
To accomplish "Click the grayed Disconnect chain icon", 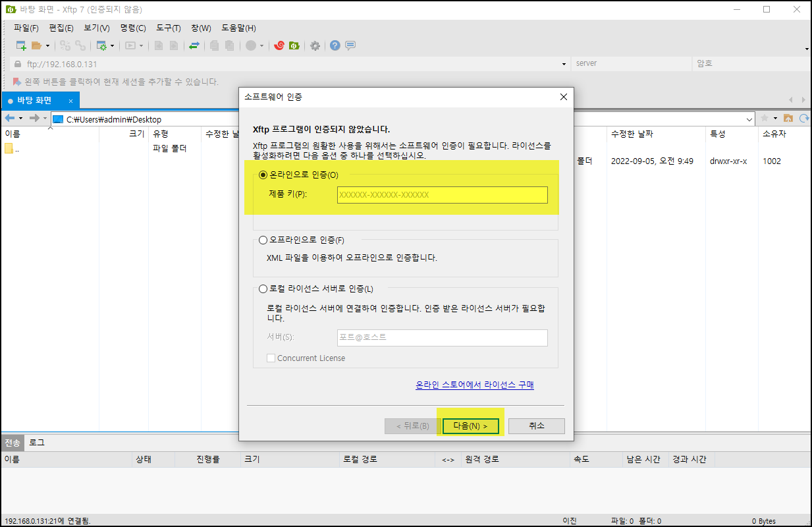I will 80,45.
